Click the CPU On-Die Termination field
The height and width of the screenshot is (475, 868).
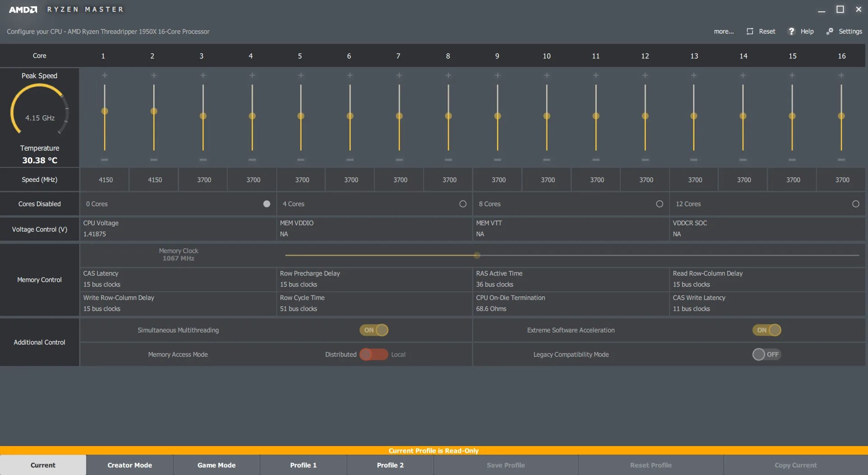tap(571, 304)
